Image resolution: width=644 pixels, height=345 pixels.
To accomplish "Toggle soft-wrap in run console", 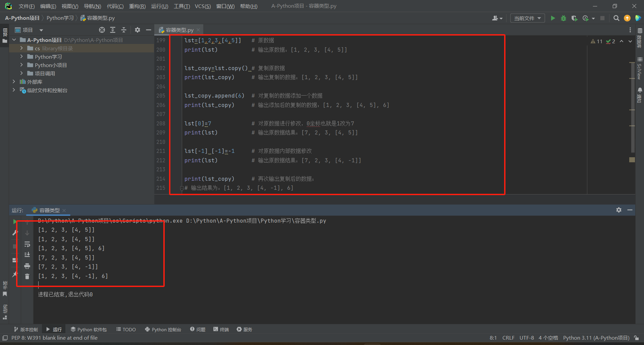I will coord(27,244).
